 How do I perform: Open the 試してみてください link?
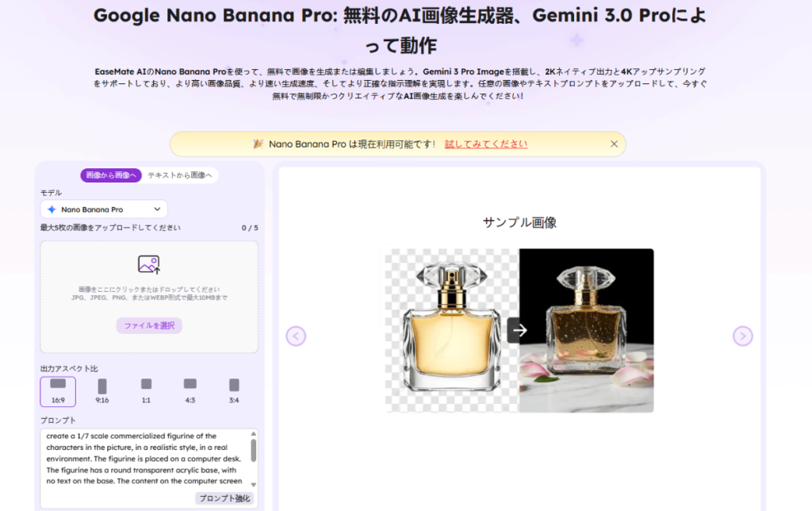(486, 144)
